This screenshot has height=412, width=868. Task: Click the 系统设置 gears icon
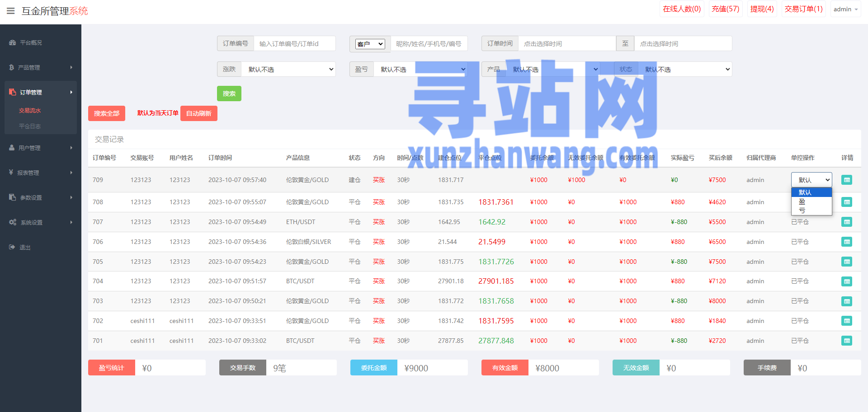click(x=12, y=222)
